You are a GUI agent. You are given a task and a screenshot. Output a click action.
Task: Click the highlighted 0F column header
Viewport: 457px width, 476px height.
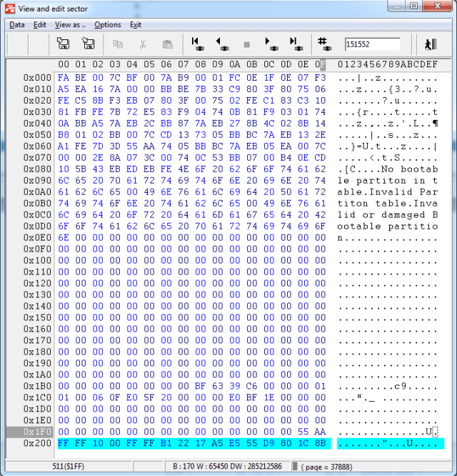[x=320, y=64]
